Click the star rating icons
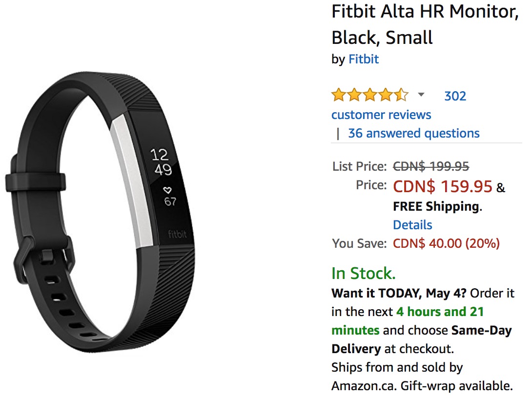532x398 pixels. (x=370, y=95)
